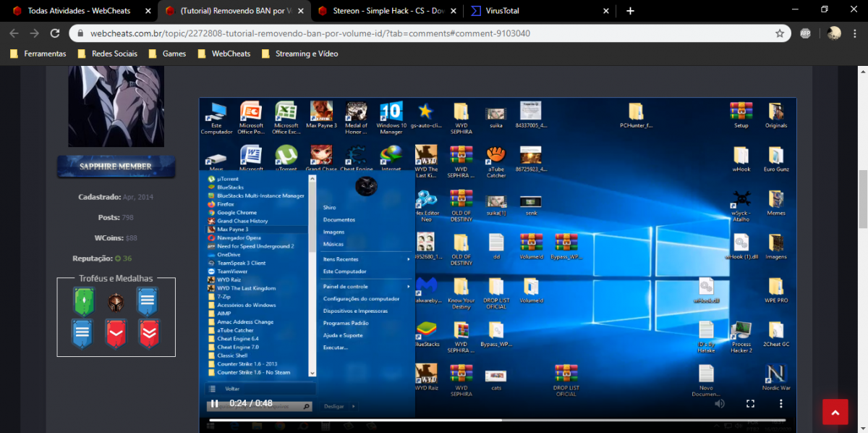Open the Games bookmarks folder

pyautogui.click(x=167, y=54)
